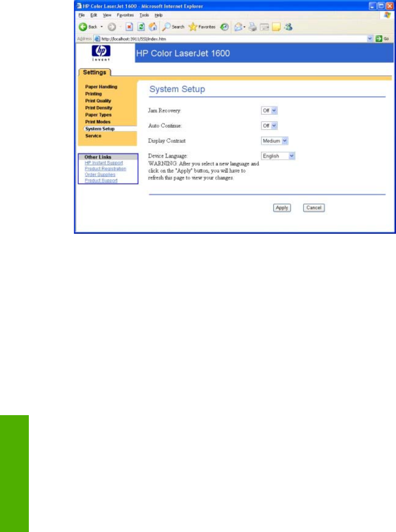
Task: Open the View menu
Action: pos(107,15)
